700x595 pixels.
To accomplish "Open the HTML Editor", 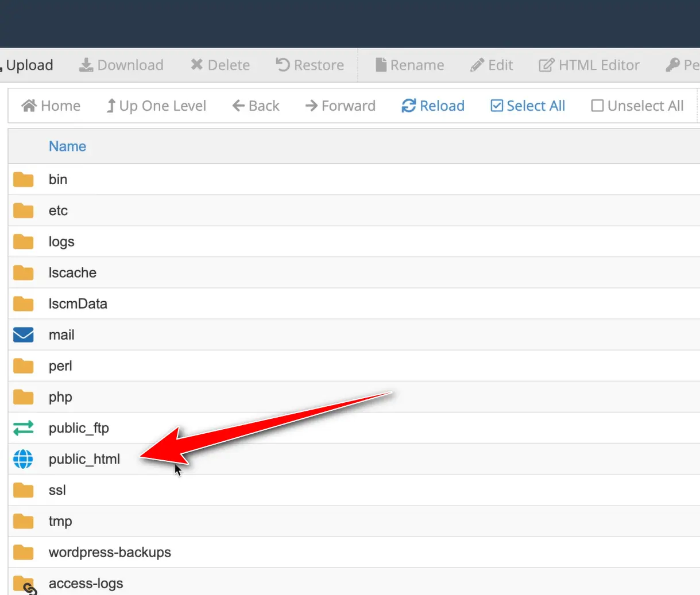I will pos(589,65).
